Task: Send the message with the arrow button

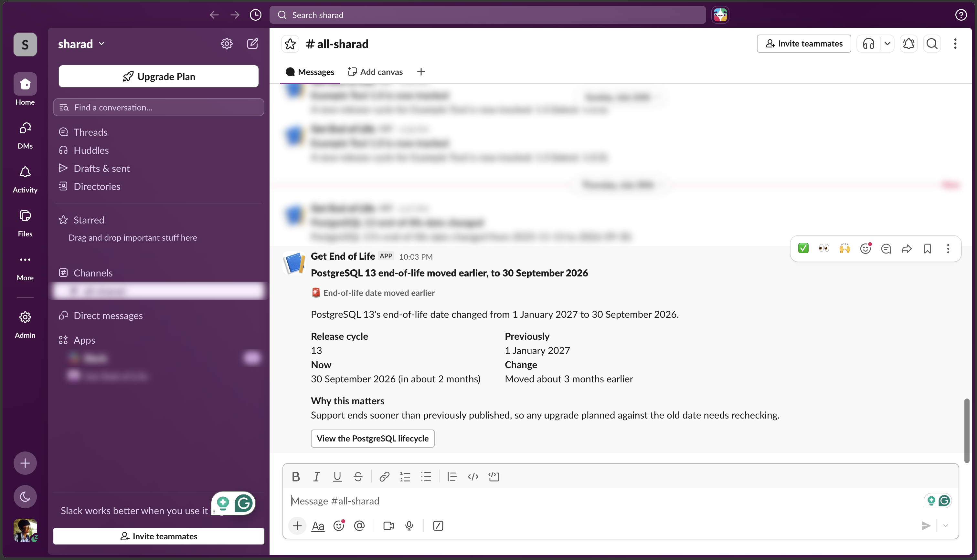Action: click(x=925, y=526)
